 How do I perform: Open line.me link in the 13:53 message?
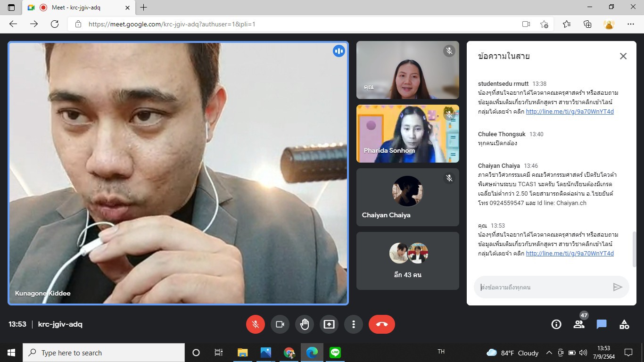point(570,253)
